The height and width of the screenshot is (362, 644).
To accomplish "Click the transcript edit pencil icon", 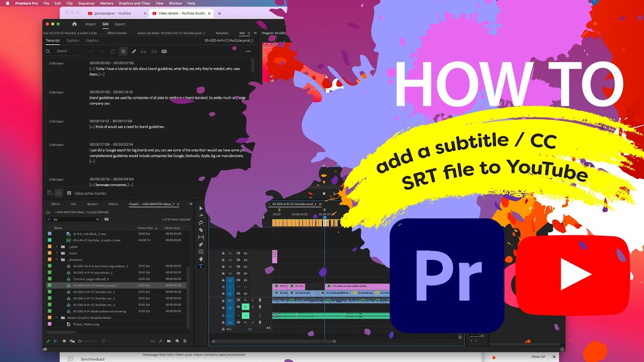I will point(134,51).
